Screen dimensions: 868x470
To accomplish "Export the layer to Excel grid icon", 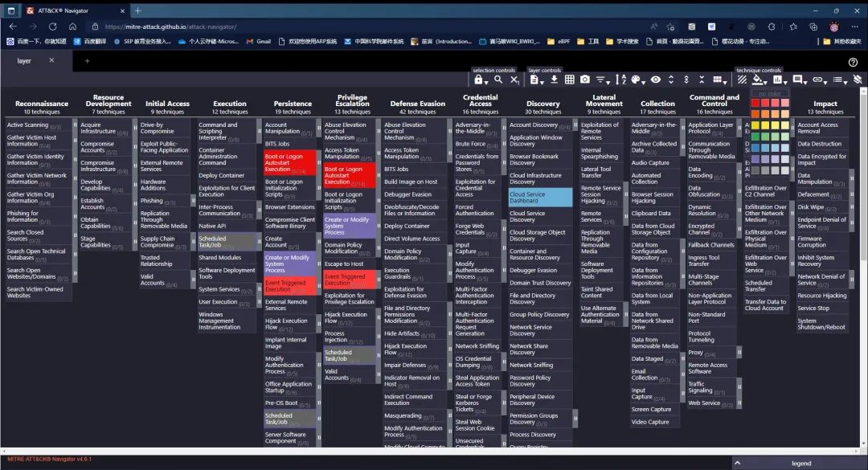I will point(569,80).
